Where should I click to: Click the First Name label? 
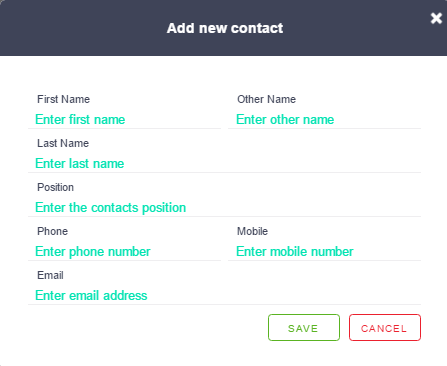coord(63,99)
